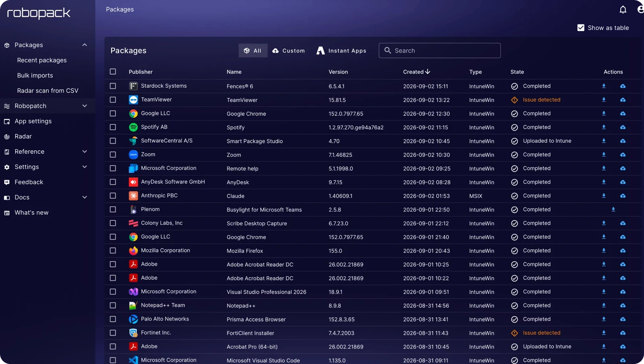
Task: Upload Notepad++ package to cloud
Action: (x=623, y=306)
